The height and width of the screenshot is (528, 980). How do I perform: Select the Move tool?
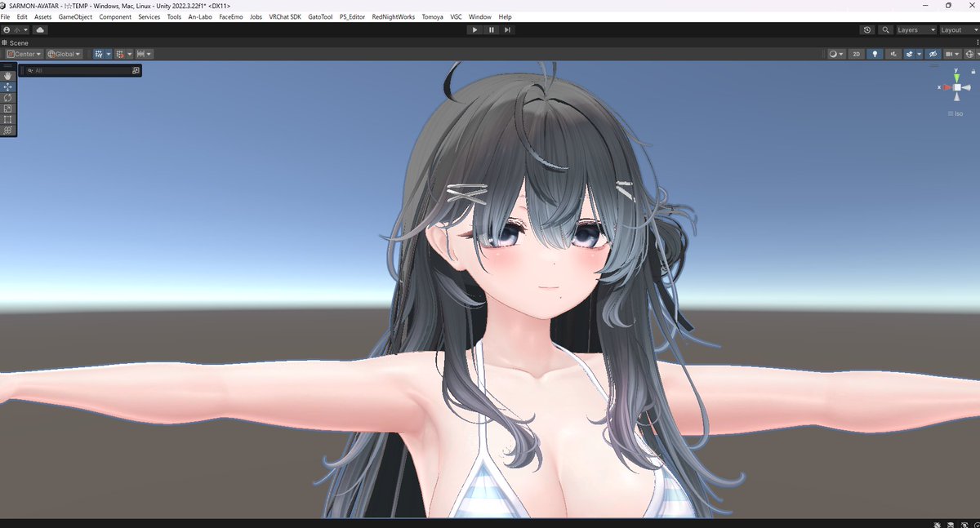7,86
